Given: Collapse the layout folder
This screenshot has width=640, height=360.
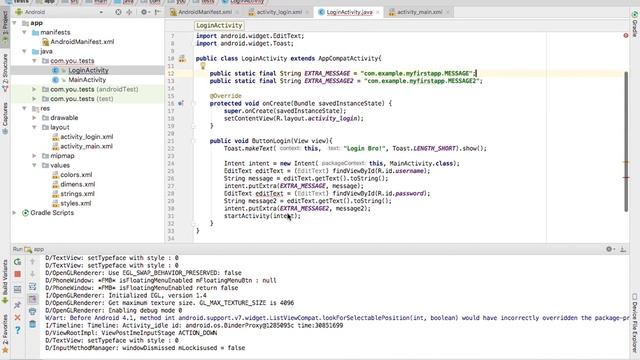Looking at the screenshot, I should coord(34,127).
